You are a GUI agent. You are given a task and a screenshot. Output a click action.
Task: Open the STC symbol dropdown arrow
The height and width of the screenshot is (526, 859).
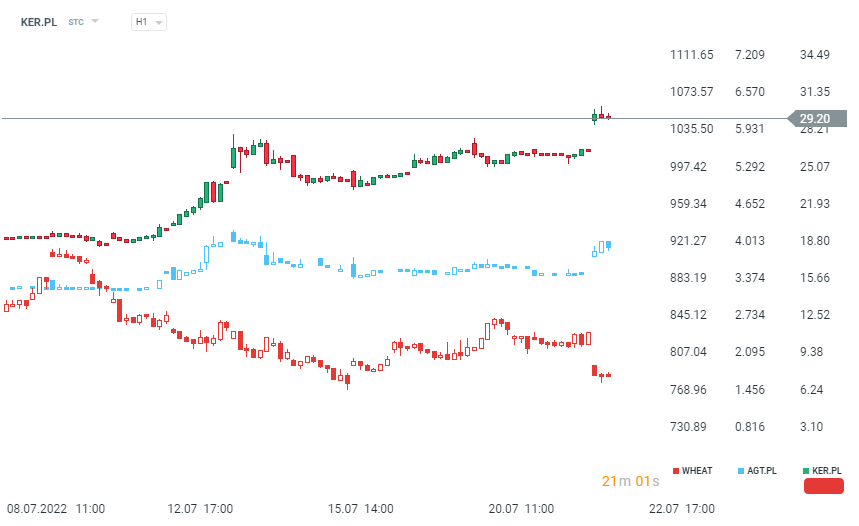point(95,21)
